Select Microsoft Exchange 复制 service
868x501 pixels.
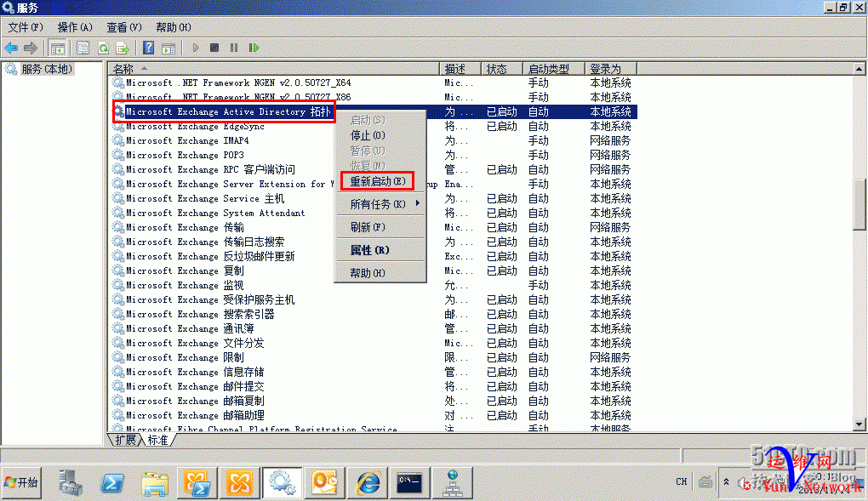pyautogui.click(x=185, y=270)
